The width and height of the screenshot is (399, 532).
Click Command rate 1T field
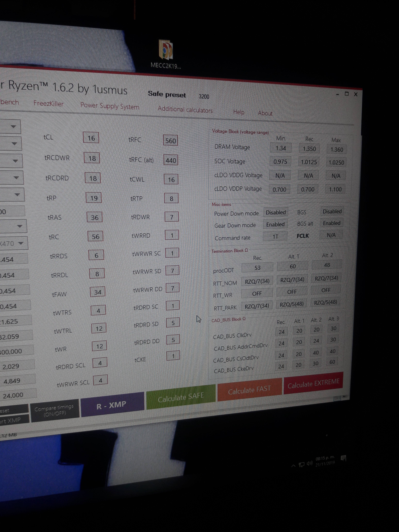click(275, 236)
